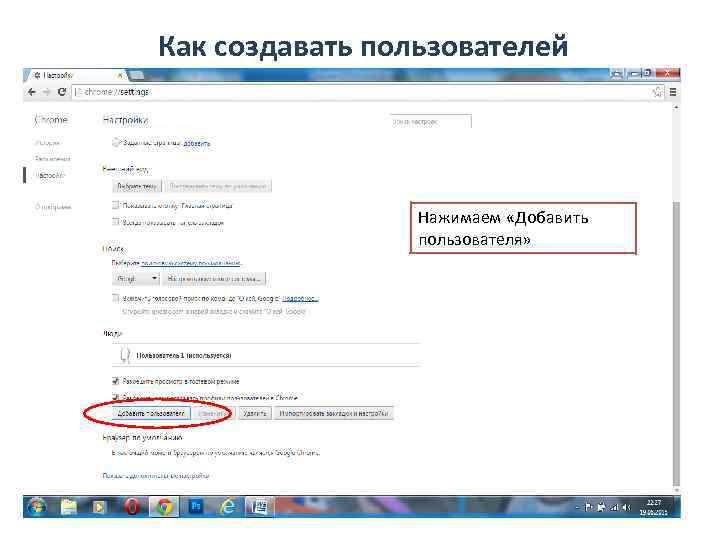720x540 pixels.
Task: Open О программе in the left sidebar
Action: (53, 207)
